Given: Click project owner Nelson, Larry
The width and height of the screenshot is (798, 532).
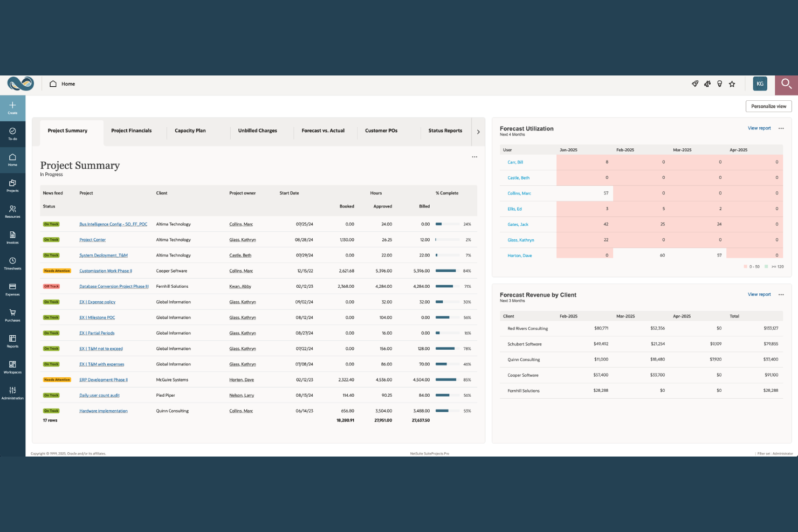Looking at the screenshot, I should (242, 396).
